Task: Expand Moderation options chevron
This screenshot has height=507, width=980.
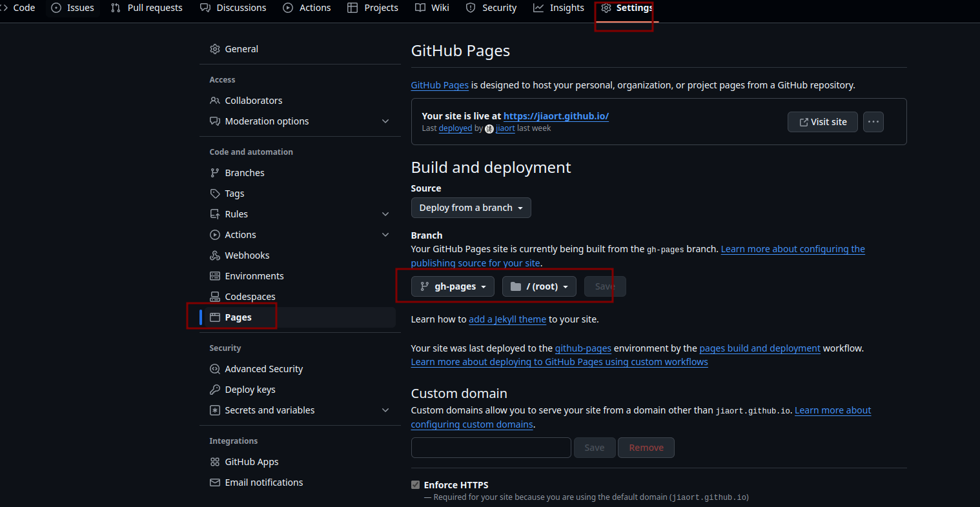Action: coord(385,121)
